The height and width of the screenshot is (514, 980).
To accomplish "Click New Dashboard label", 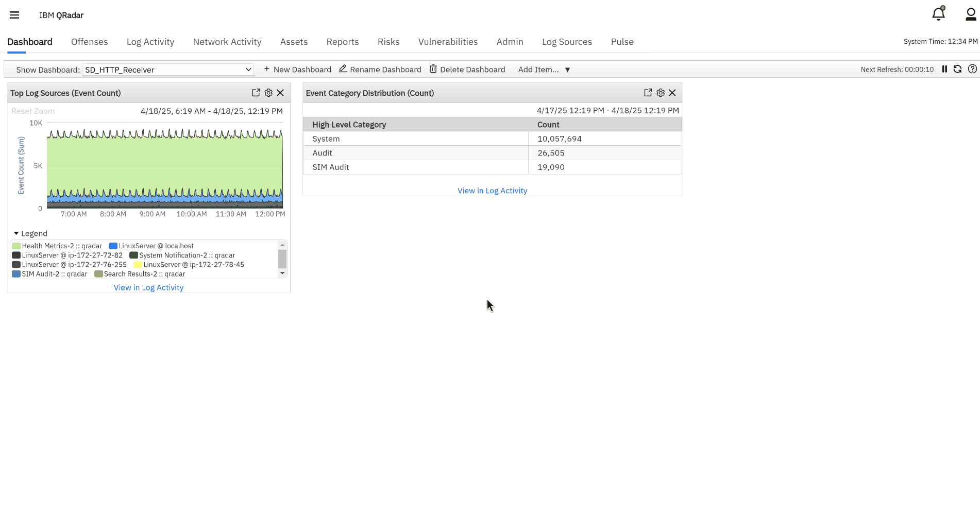I will [x=302, y=70].
